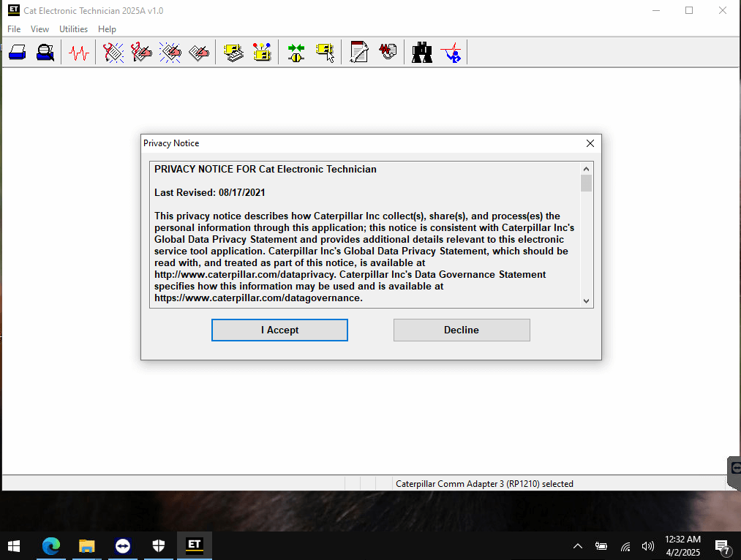
Task: Show hidden system tray icons
Action: point(577,546)
